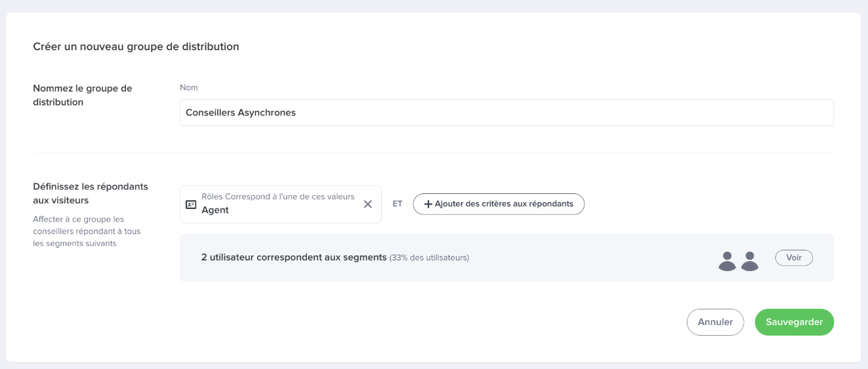Image resolution: width=868 pixels, height=369 pixels.
Task: Click the plus icon to add criteria
Action: point(428,204)
